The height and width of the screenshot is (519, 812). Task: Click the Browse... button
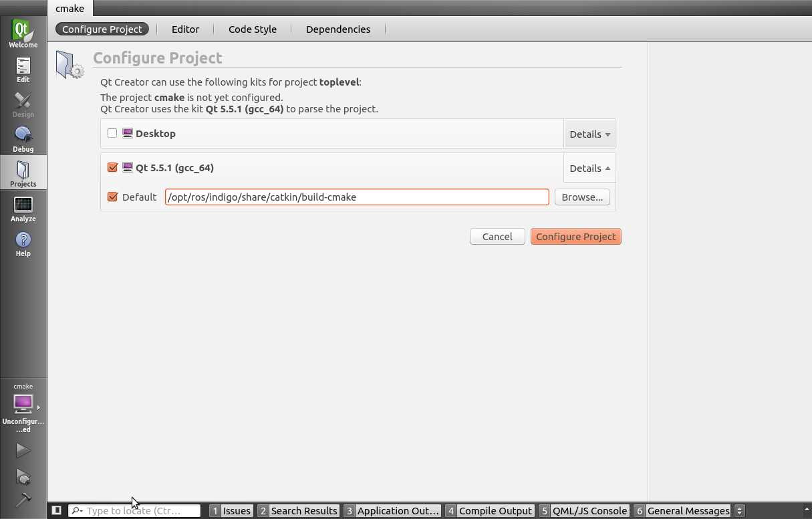(582, 197)
